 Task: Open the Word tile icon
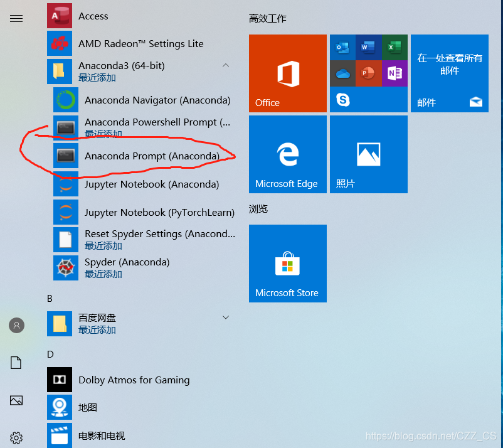(x=369, y=48)
